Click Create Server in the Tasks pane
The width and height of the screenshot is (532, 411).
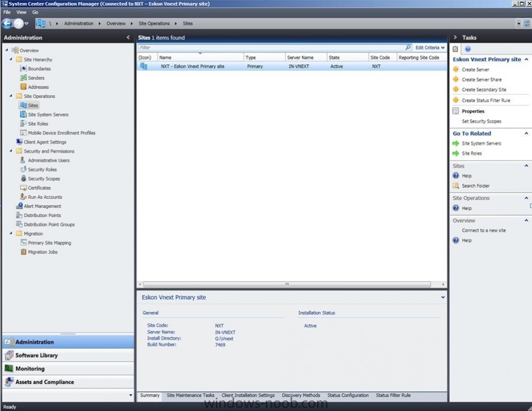[475, 70]
